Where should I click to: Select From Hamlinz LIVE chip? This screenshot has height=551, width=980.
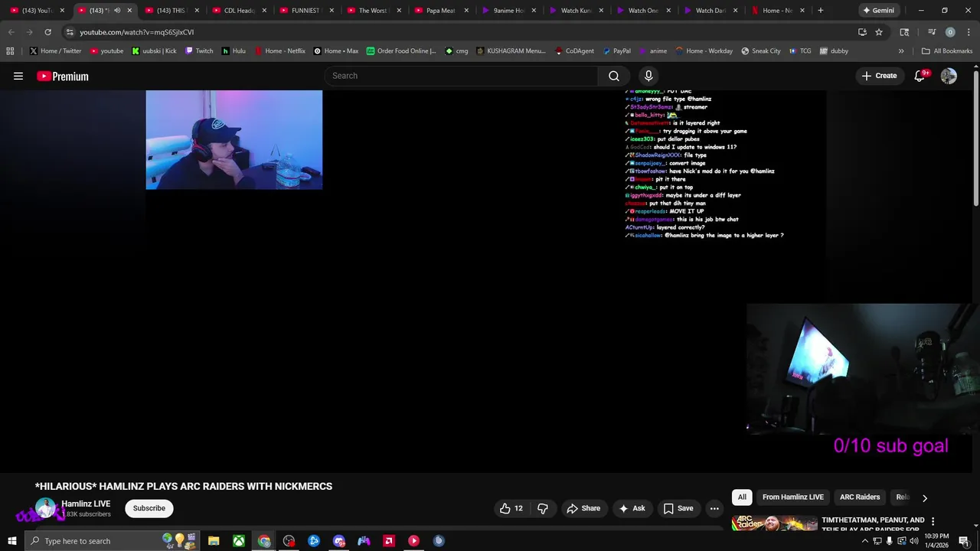point(793,497)
